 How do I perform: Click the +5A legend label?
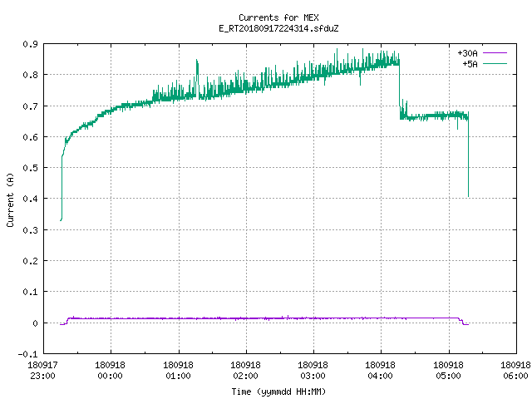(470, 64)
